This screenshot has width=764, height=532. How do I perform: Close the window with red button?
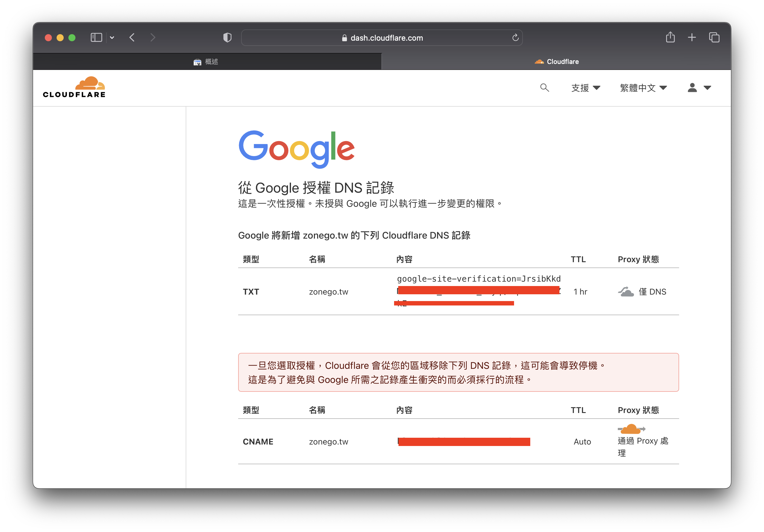[x=48, y=38]
